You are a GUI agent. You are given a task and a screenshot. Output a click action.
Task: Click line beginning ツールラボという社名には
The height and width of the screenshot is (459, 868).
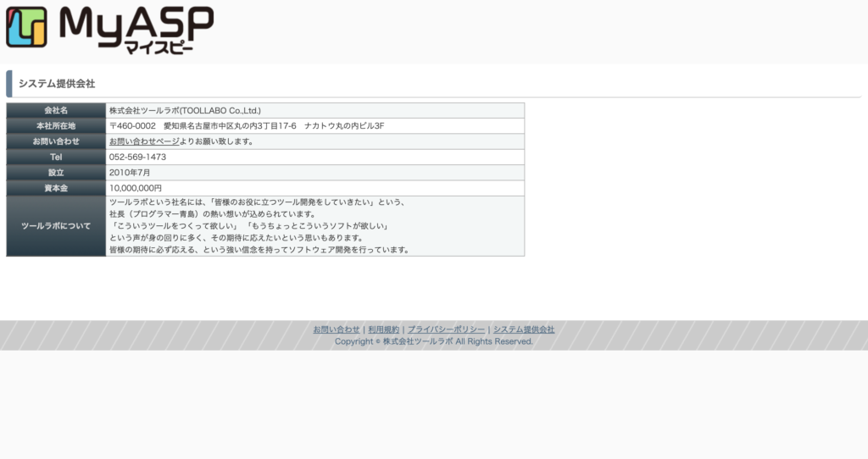258,202
